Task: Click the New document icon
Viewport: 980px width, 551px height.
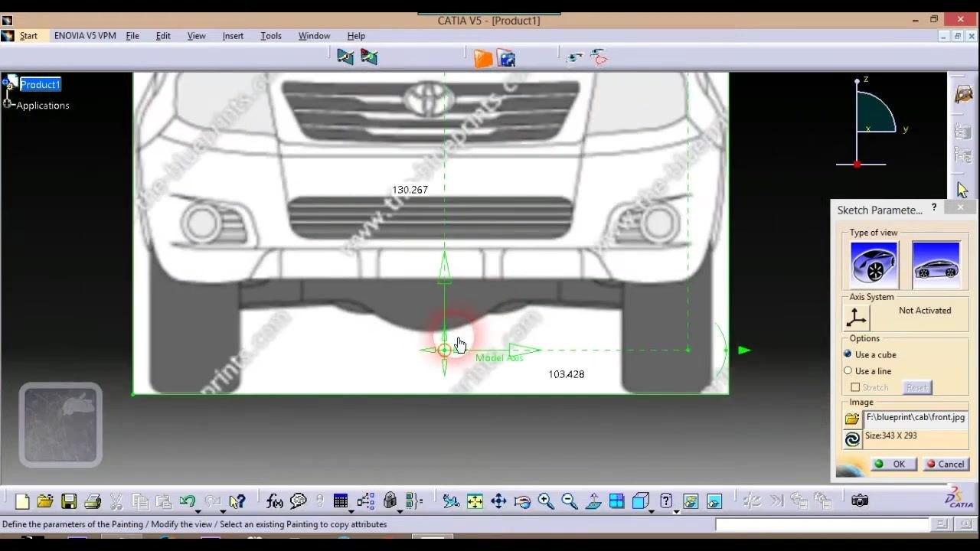Action: point(22,501)
